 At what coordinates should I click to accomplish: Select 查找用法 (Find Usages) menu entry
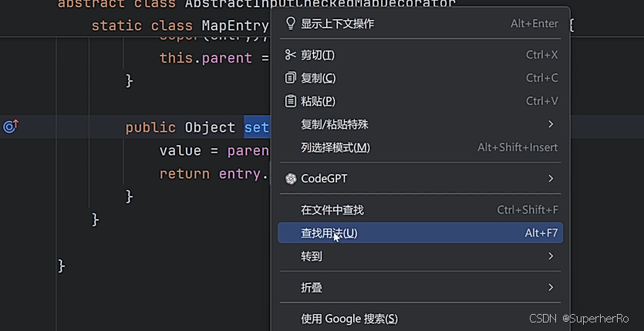420,233
